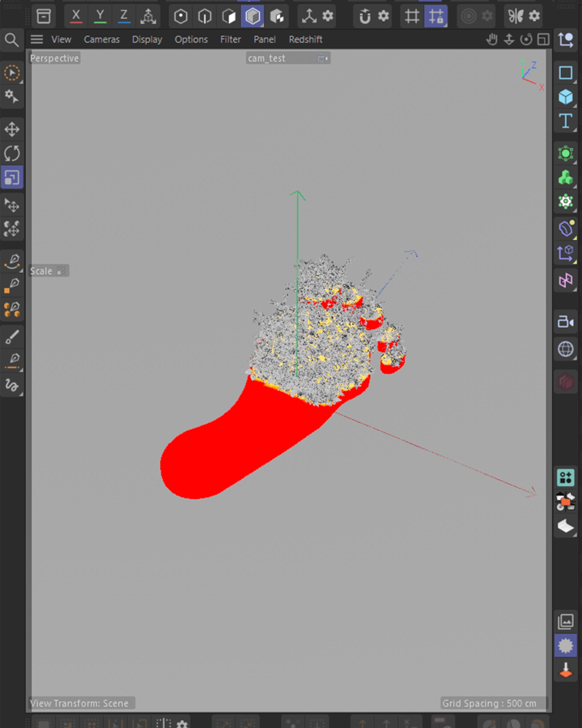
Task: Toggle the Y axis lock
Action: (100, 16)
